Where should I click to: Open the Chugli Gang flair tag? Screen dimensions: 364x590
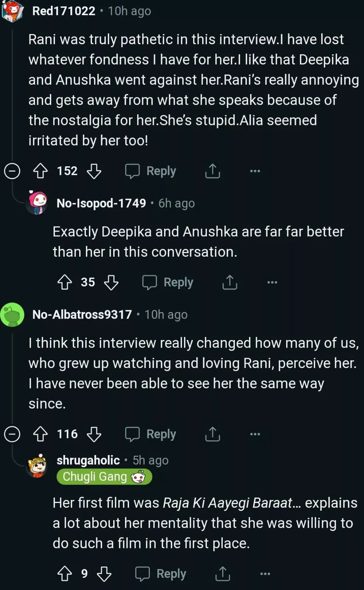(x=104, y=477)
